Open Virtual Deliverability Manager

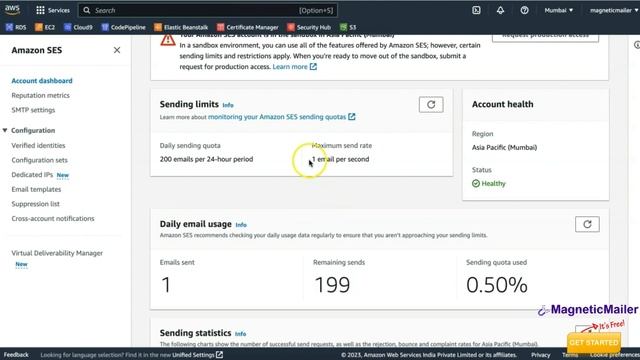[x=57, y=253]
